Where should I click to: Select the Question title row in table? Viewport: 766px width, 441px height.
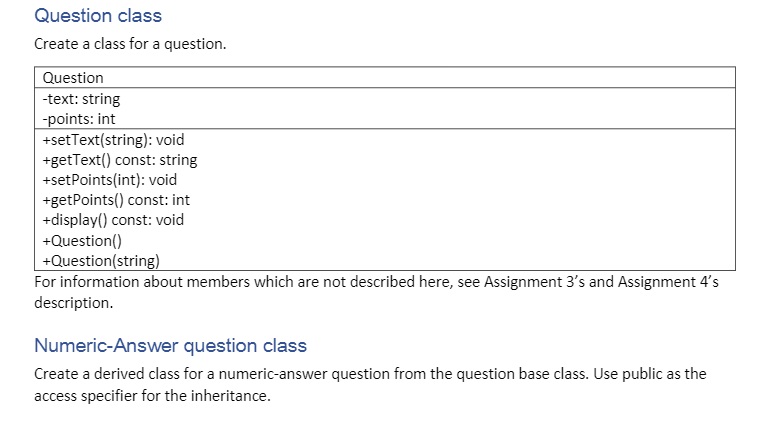[x=384, y=78]
